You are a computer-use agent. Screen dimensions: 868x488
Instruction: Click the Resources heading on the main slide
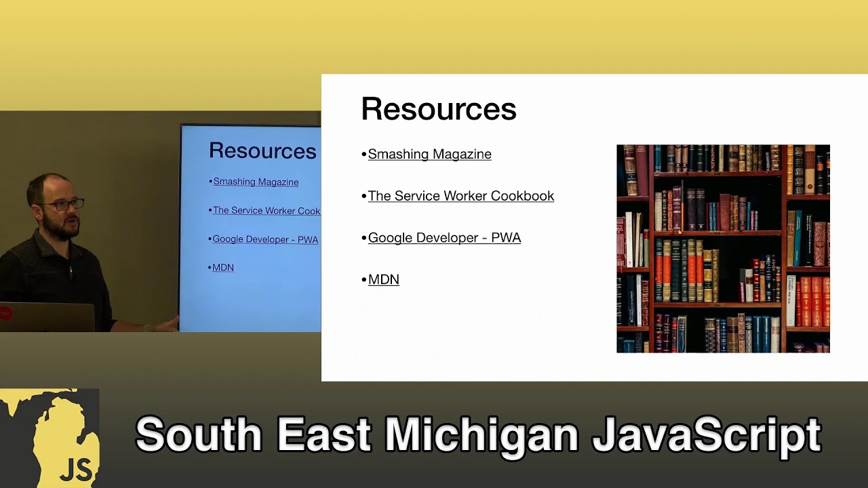pyautogui.click(x=439, y=109)
